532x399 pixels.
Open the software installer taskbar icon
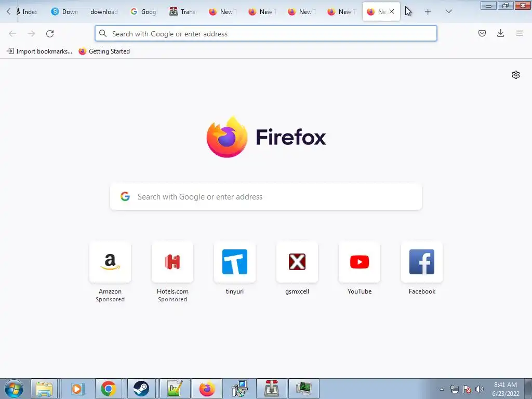240,389
